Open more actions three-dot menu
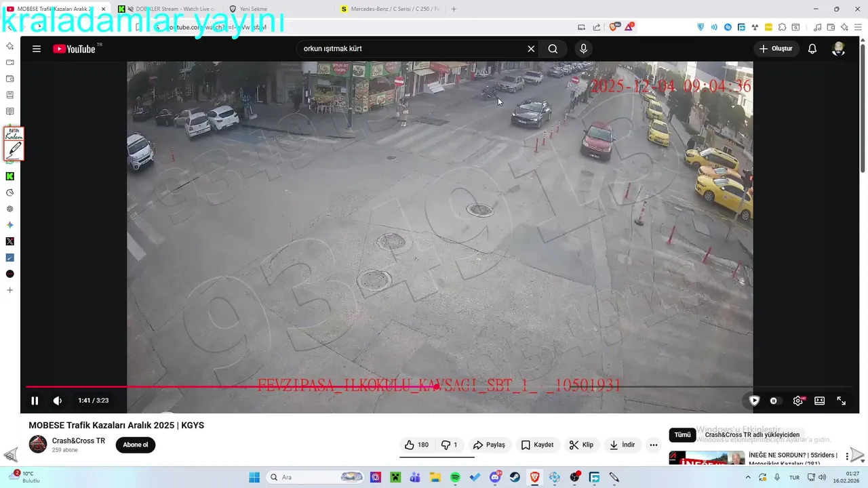The height and width of the screenshot is (488, 868). pyautogui.click(x=654, y=445)
